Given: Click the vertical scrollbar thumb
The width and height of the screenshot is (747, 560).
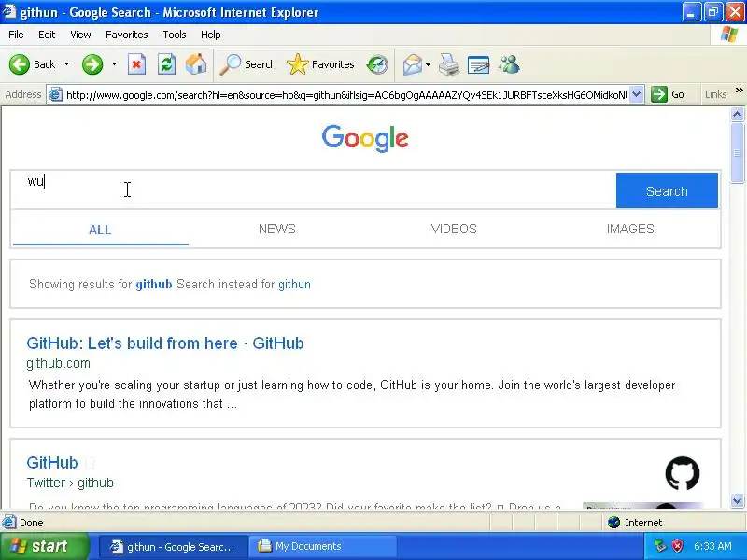Looking at the screenshot, I should click(737, 153).
